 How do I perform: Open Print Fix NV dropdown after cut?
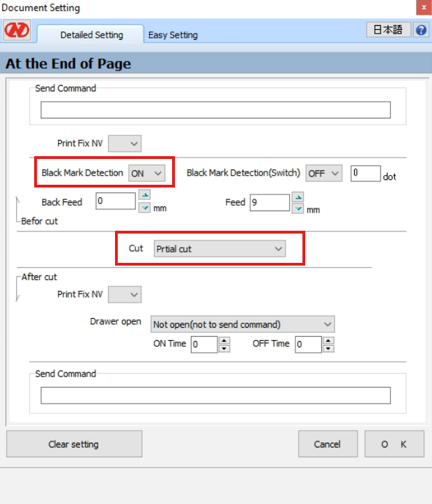125,294
